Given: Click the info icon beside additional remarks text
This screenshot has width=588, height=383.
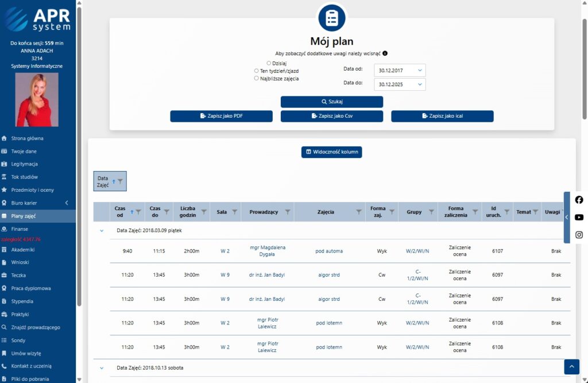Looking at the screenshot, I should click(x=385, y=53).
